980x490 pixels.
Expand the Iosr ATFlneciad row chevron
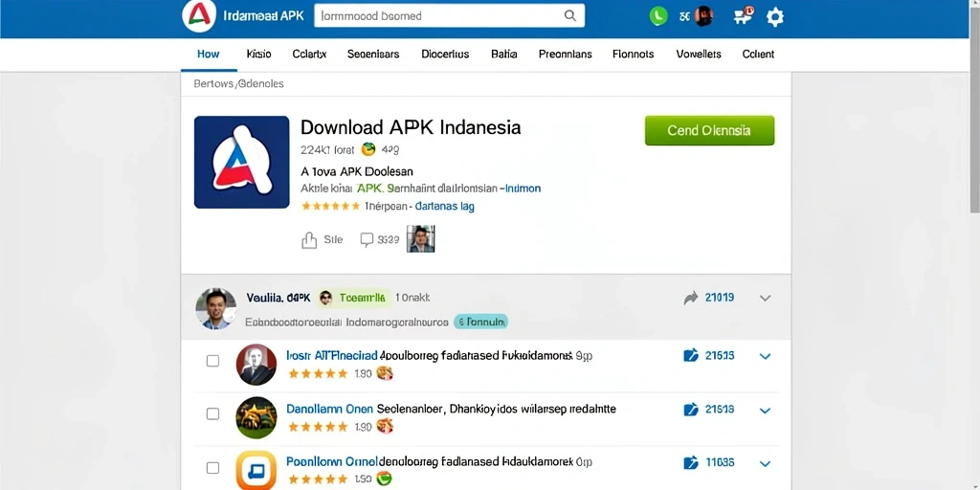[765, 356]
